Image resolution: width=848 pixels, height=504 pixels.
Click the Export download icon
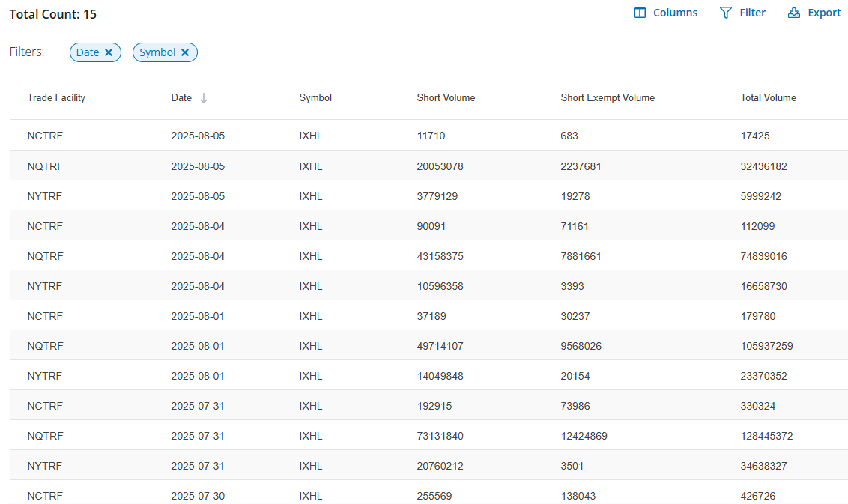coord(793,13)
